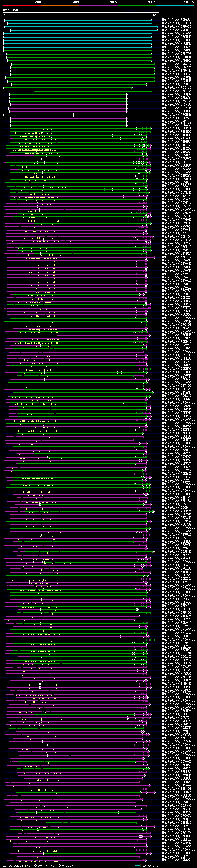This screenshot has height=868, width=197.
Task: Open hit UniRef100_C6TLE4
Action: click(177, 23)
